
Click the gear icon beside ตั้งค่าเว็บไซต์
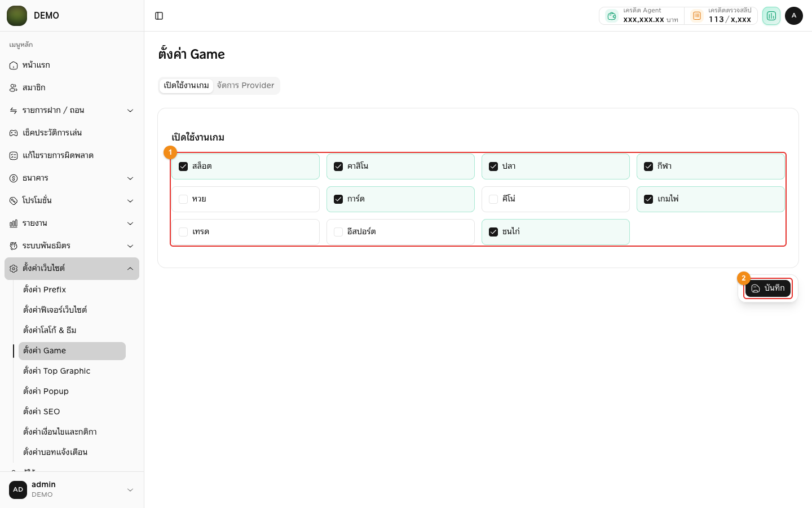[14, 269]
